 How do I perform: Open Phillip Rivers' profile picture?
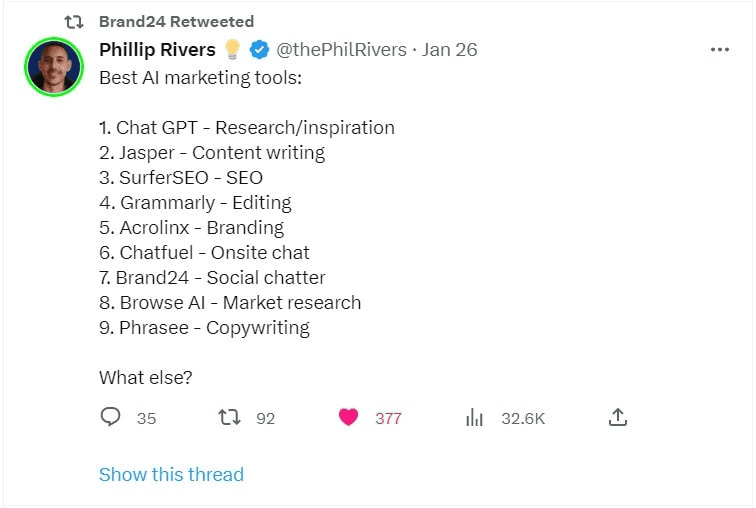pos(54,67)
